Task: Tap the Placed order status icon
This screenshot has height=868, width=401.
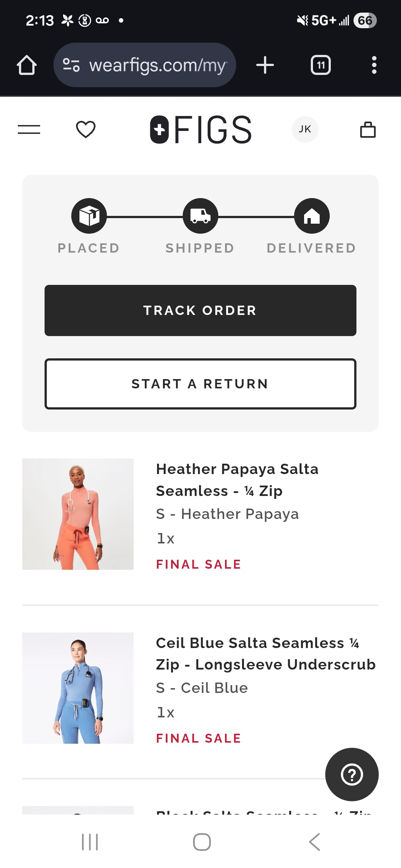Action: [x=89, y=216]
